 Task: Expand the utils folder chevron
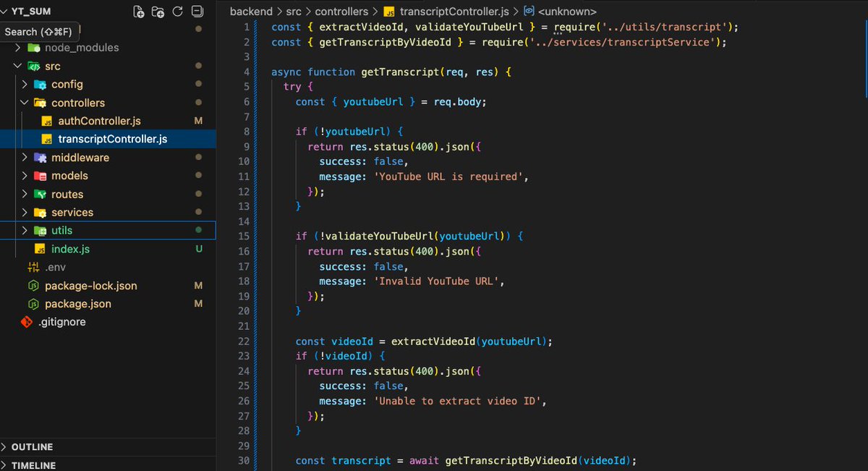click(x=25, y=231)
